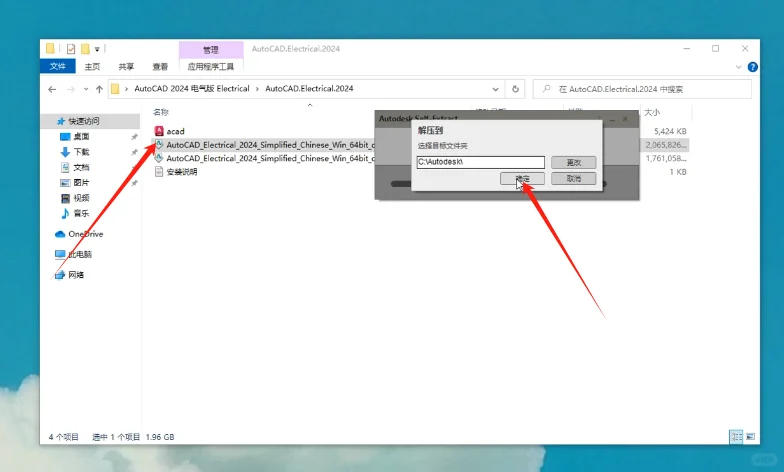This screenshot has height=472, width=784.
Task: Open Help with the question mark icon
Action: pyautogui.click(x=752, y=66)
